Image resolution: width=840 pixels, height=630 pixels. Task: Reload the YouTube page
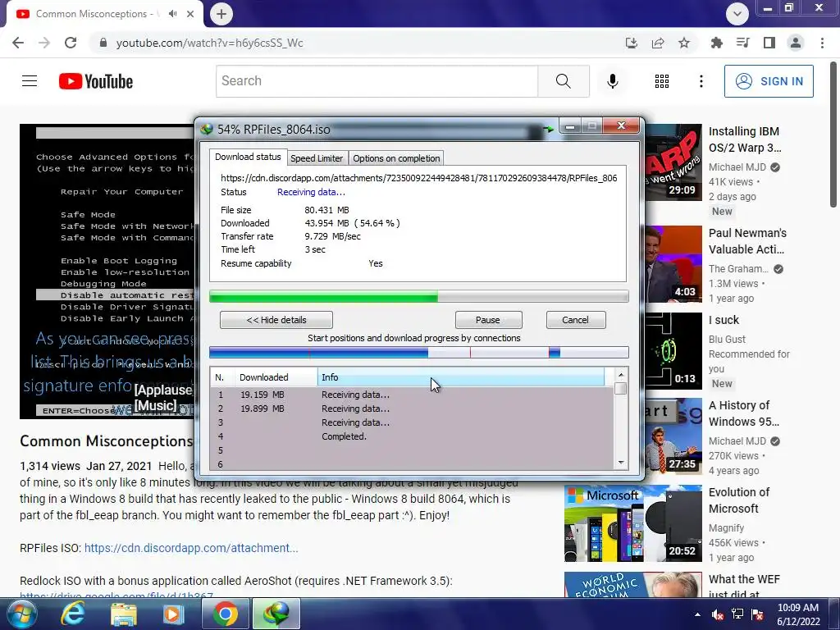point(71,43)
